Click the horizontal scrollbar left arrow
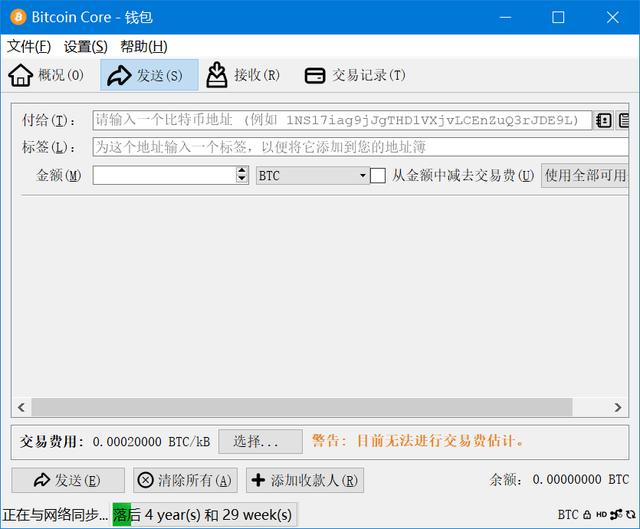The height and width of the screenshot is (529, 640). pos(22,407)
